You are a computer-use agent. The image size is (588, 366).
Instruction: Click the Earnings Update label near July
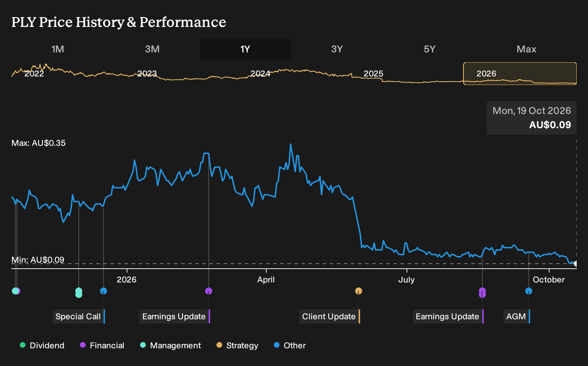[x=448, y=316]
